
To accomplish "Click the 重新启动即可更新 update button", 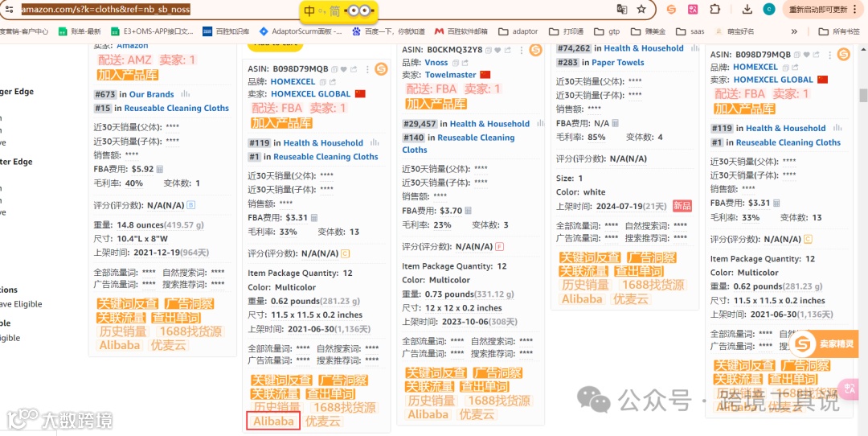I will click(818, 9).
